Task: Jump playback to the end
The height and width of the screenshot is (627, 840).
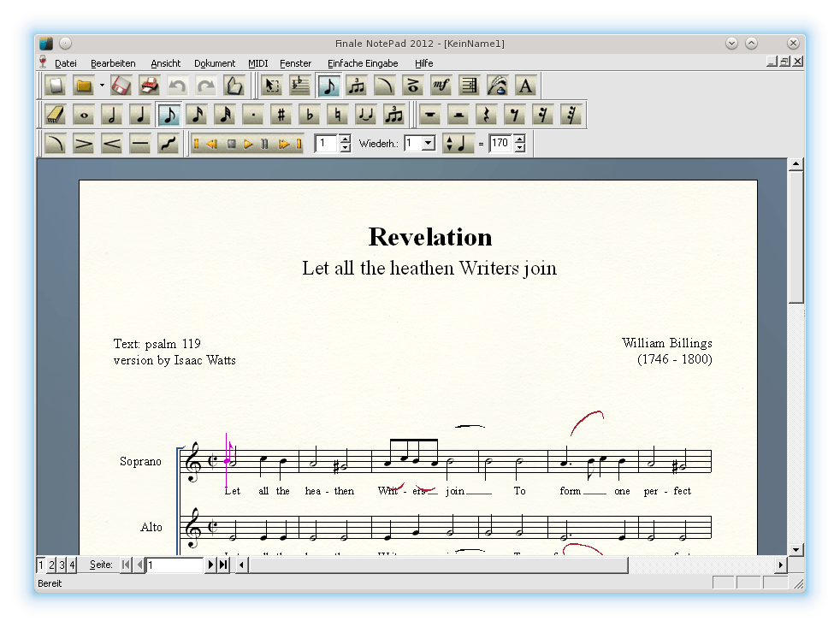Action: (x=299, y=144)
